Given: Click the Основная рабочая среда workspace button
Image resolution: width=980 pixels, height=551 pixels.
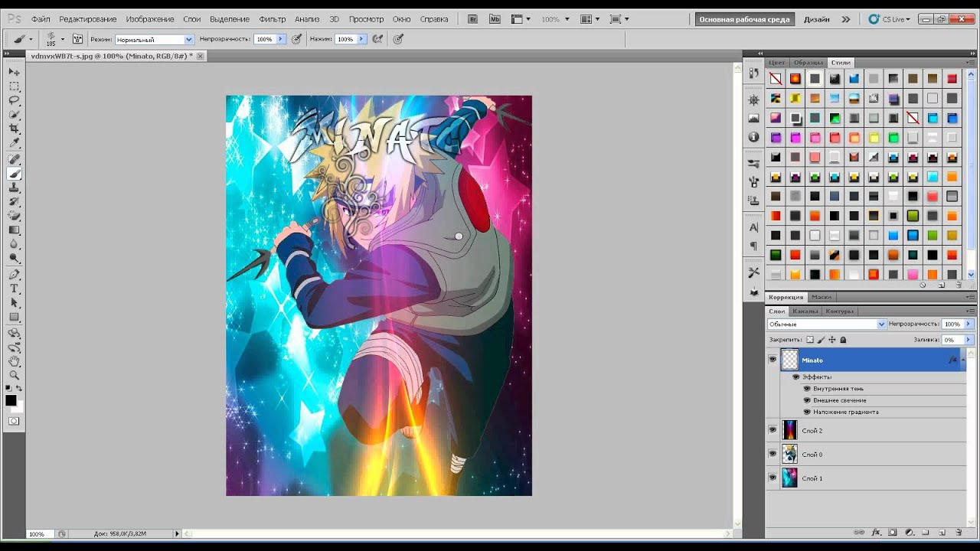Looking at the screenshot, I should coord(744,19).
